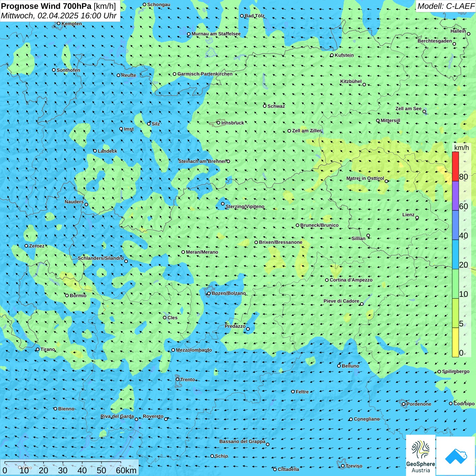This screenshot has height=476, width=476.
Task: Click the Landeck city label
Action: (107, 151)
